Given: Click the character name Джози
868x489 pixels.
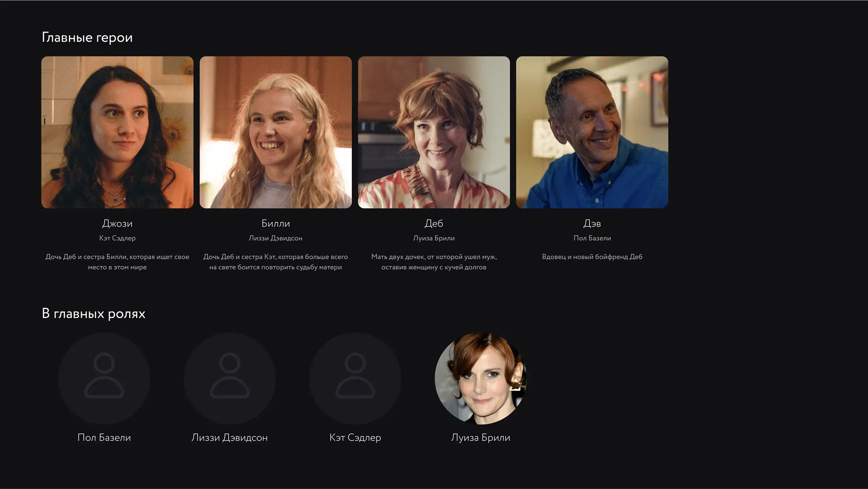Looking at the screenshot, I should [x=117, y=224].
